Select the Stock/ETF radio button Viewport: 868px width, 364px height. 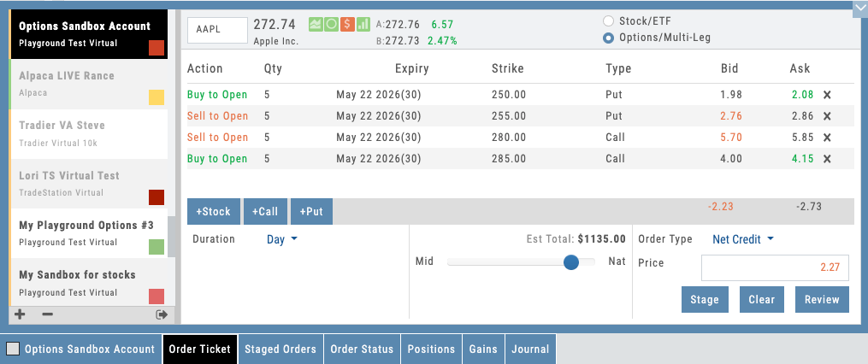(x=609, y=21)
